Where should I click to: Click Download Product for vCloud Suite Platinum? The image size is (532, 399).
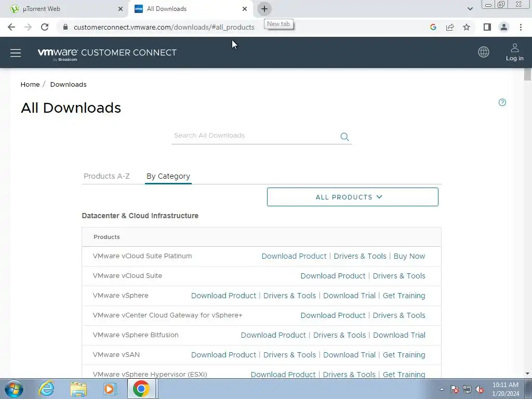tap(294, 256)
